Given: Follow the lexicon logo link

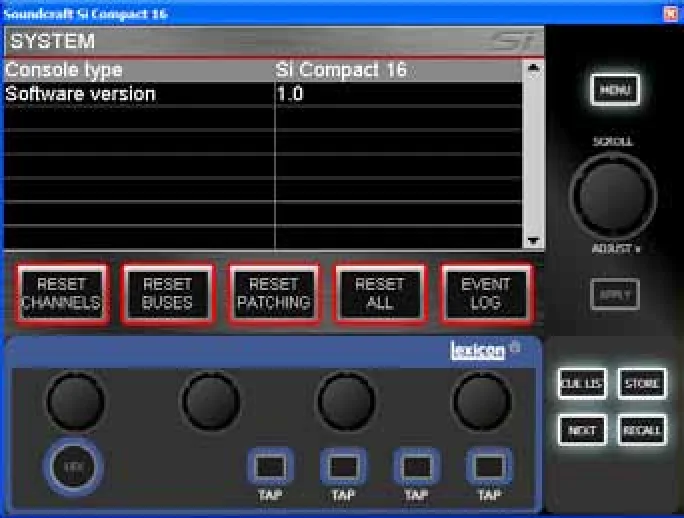Looking at the screenshot, I should point(478,351).
